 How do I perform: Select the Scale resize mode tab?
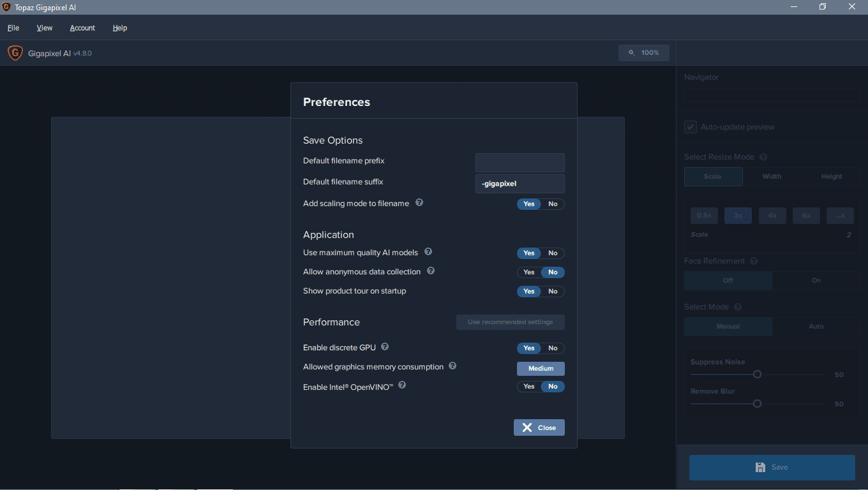click(x=714, y=177)
